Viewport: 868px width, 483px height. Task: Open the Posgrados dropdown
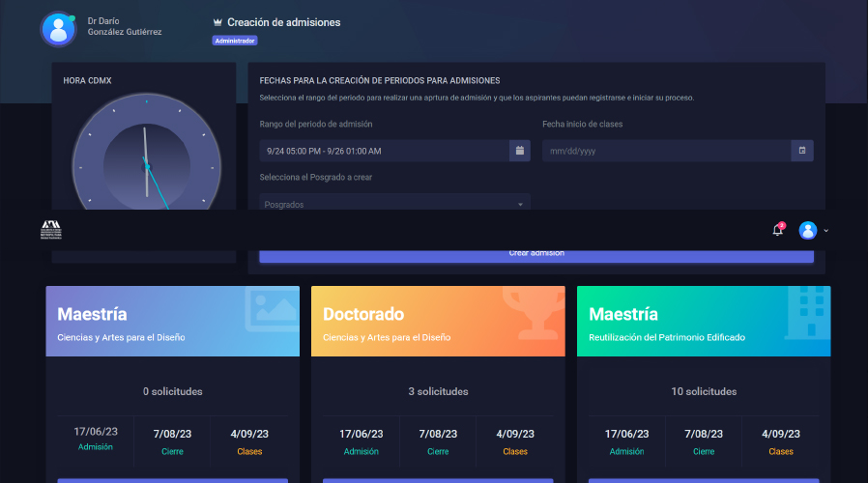coord(394,204)
